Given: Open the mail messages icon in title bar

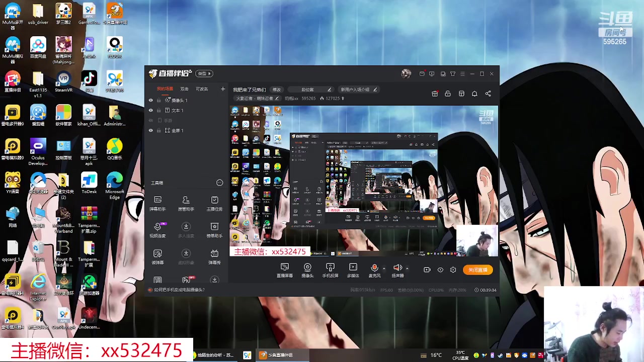Looking at the screenshot, I should [x=422, y=74].
